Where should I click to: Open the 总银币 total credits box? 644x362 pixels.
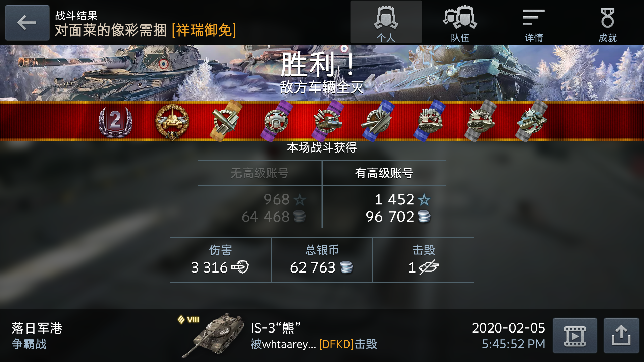pyautogui.click(x=322, y=260)
